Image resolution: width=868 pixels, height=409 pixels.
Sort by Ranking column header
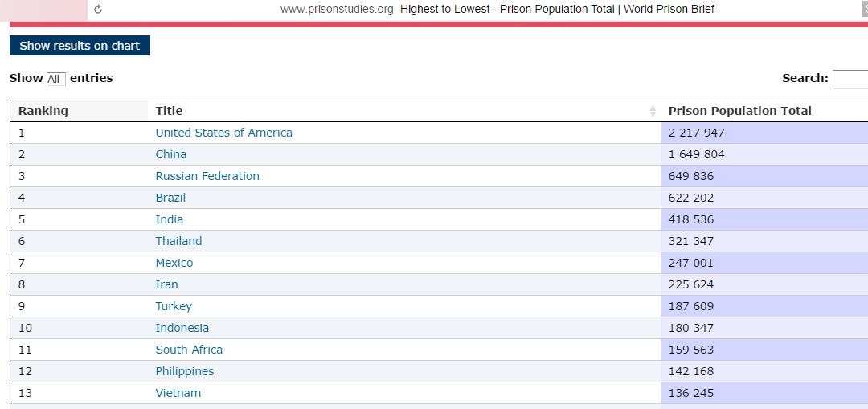click(x=43, y=111)
